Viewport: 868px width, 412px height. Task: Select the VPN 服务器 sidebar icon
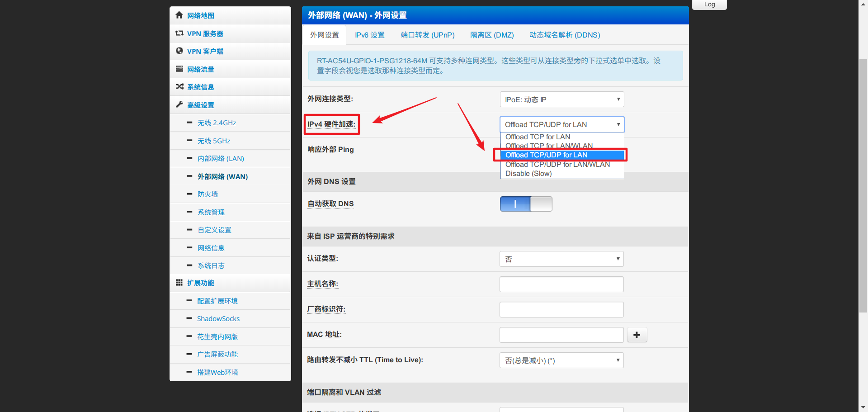coord(179,33)
